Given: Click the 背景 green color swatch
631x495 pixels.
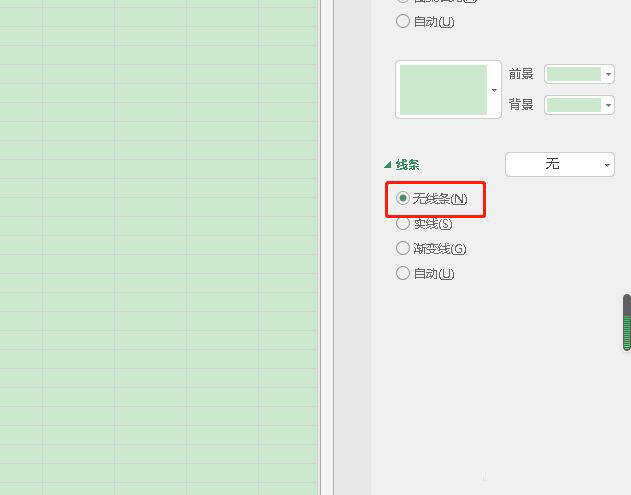Looking at the screenshot, I should tap(574, 105).
